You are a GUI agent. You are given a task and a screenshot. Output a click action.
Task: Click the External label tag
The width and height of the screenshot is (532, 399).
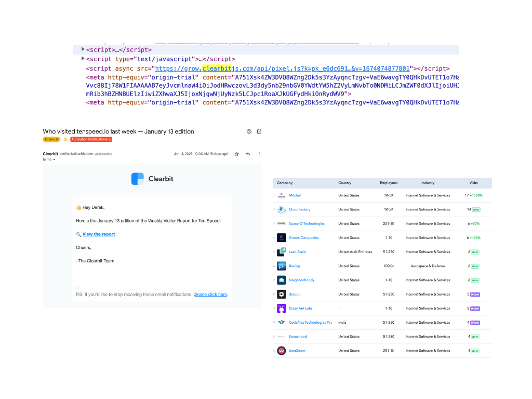click(x=51, y=139)
